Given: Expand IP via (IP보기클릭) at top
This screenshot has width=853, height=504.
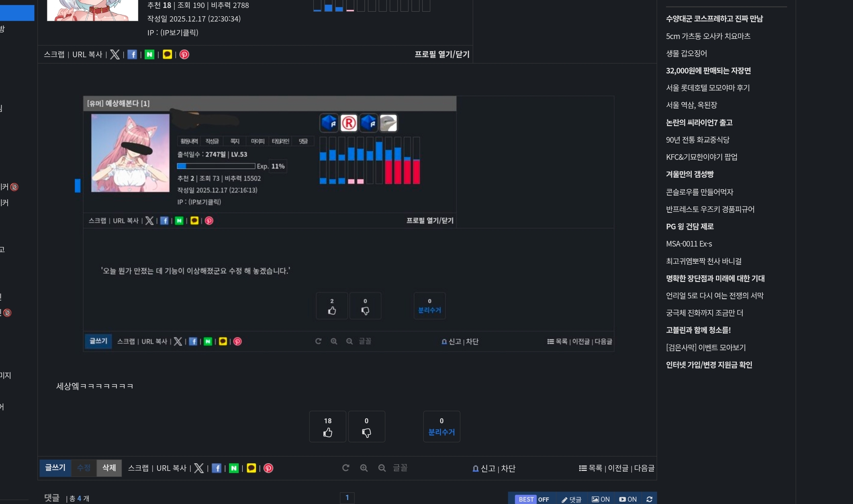Looking at the screenshot, I should (179, 33).
